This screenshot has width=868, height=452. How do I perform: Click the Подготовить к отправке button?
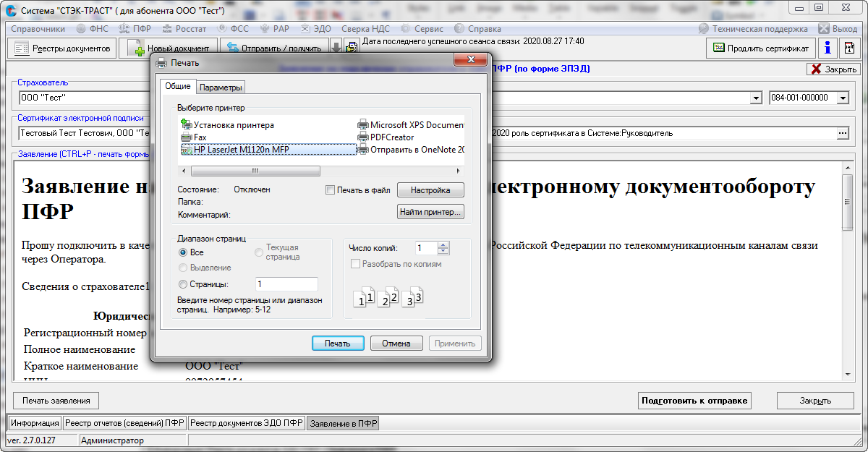694,401
